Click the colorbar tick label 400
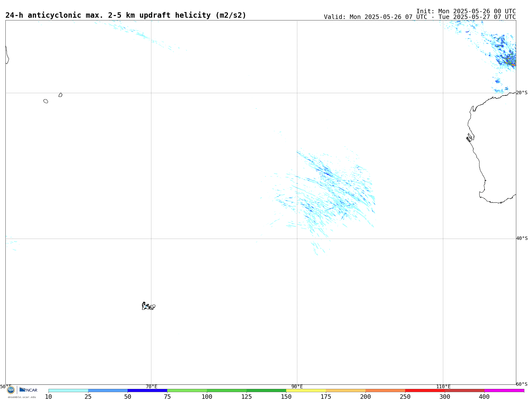The width and height of the screenshot is (532, 400). (484, 397)
